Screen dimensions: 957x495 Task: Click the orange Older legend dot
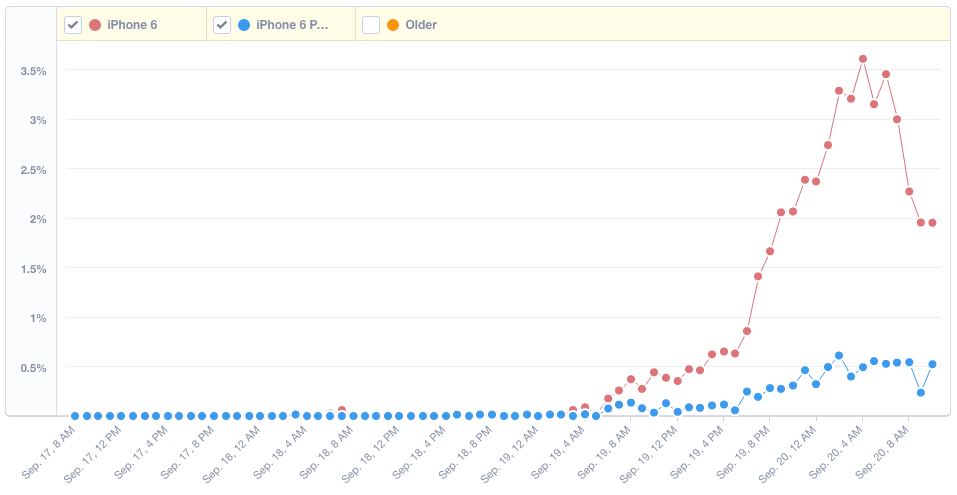tap(393, 25)
